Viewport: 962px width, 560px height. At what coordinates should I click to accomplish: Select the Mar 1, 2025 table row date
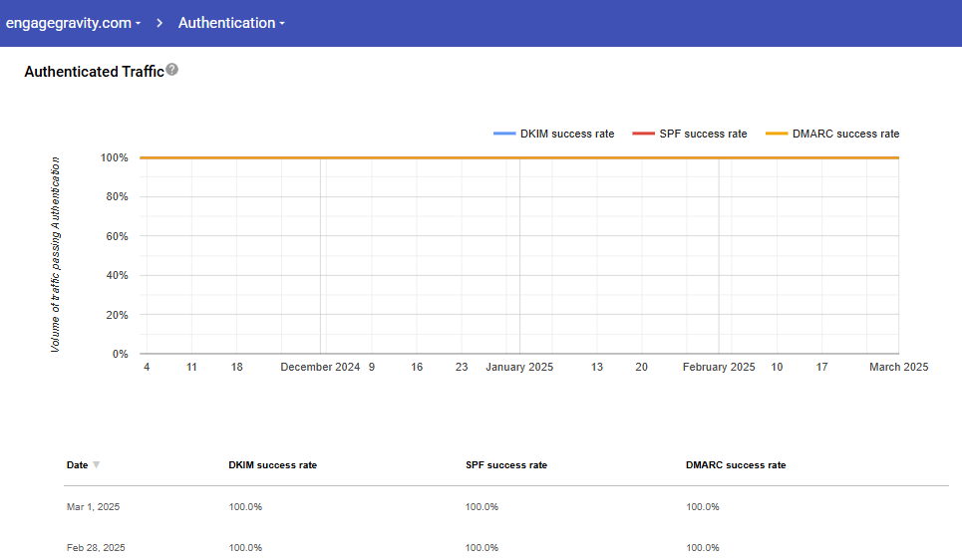93,507
